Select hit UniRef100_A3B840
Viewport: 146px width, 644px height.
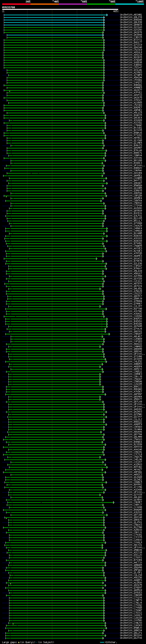point(131,65)
